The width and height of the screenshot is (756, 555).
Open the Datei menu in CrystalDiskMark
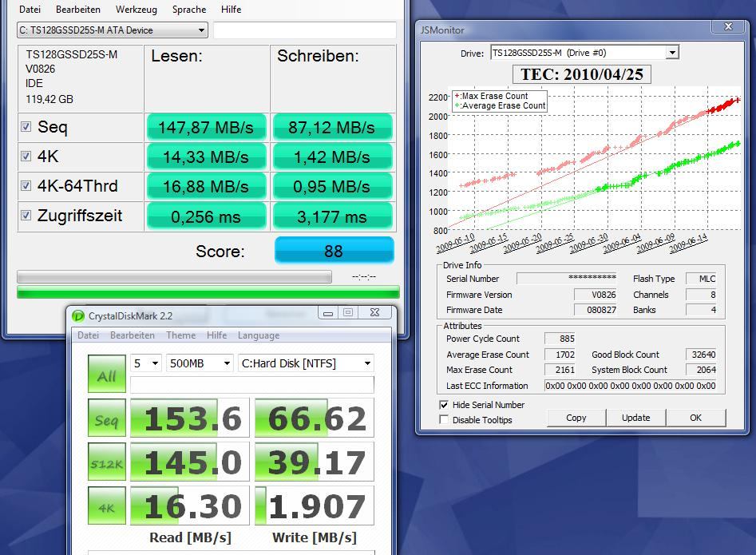[x=89, y=335]
